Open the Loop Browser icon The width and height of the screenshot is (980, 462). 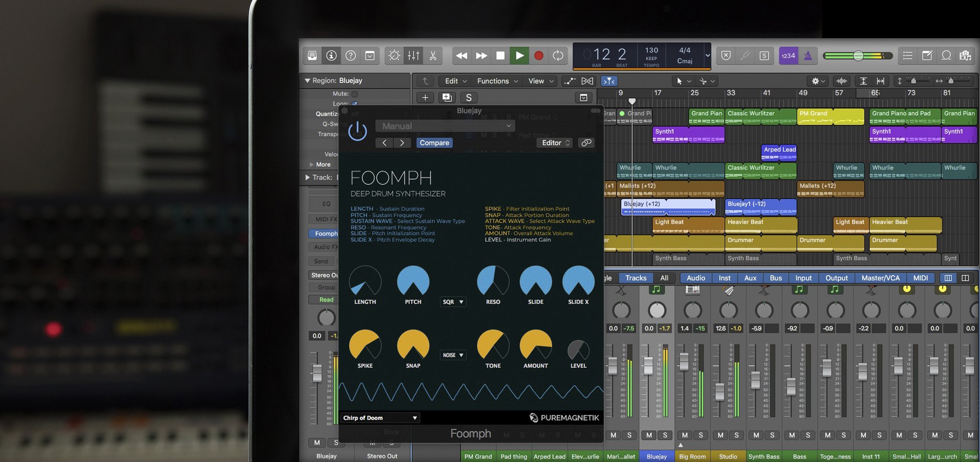(x=946, y=55)
